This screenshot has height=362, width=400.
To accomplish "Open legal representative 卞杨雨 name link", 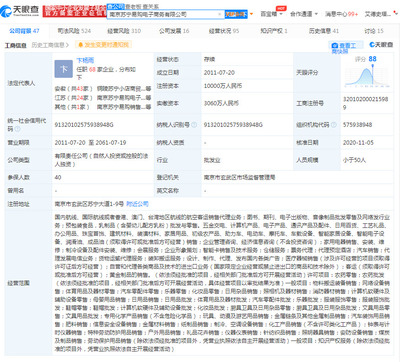I will point(85,60).
